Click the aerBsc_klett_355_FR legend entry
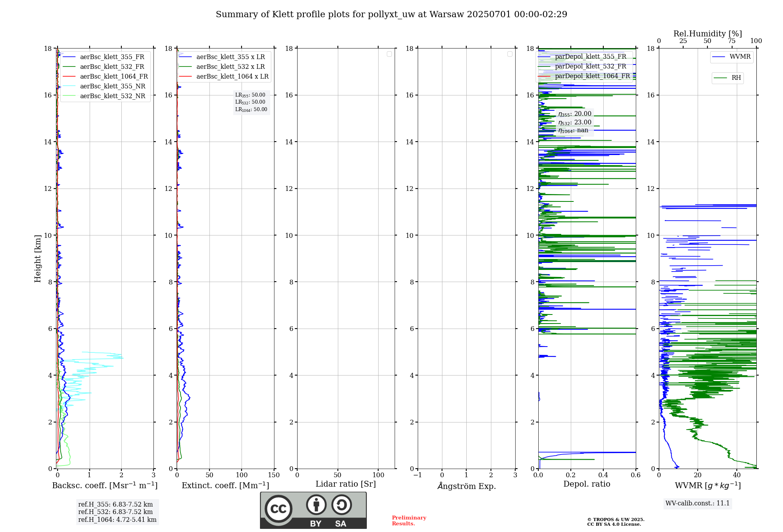 tap(103, 57)
